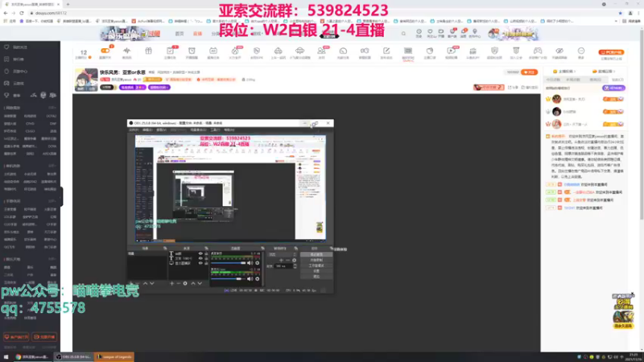Click the transition duration stepper arrows

295,266
